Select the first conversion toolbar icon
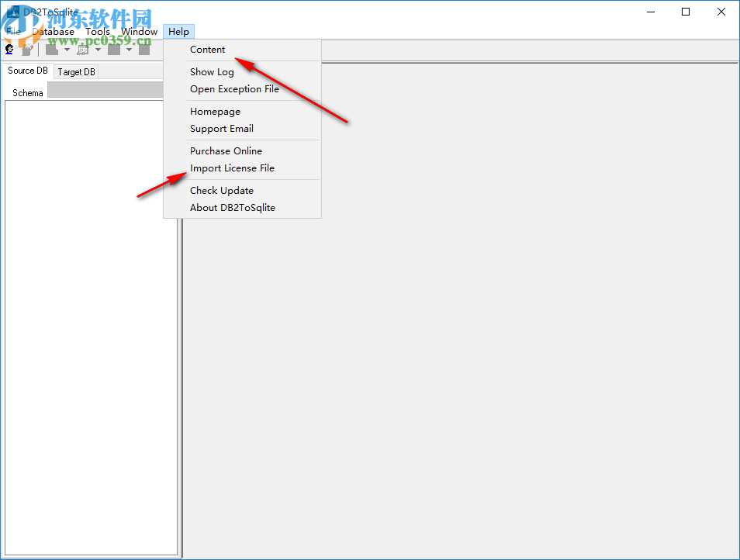 [x=51, y=48]
